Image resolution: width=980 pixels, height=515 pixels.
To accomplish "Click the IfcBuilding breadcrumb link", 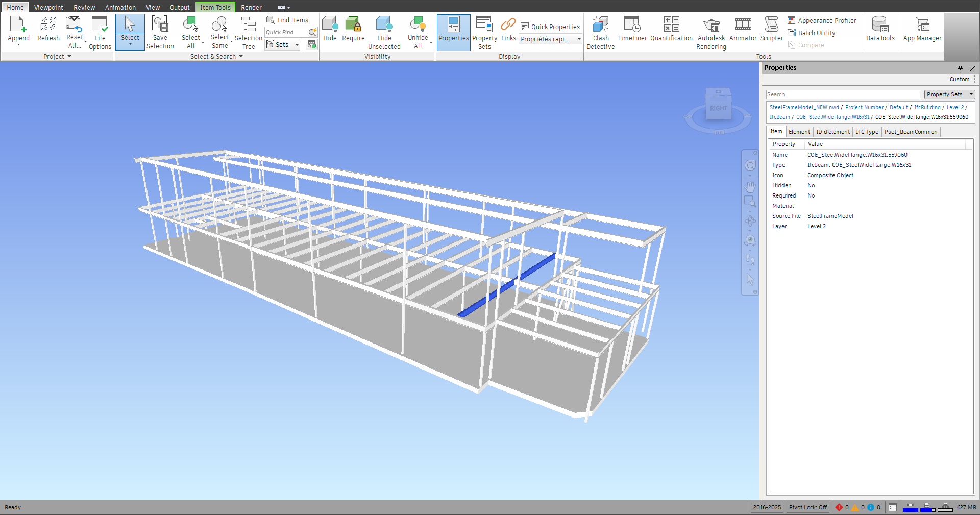I will pyautogui.click(x=927, y=107).
